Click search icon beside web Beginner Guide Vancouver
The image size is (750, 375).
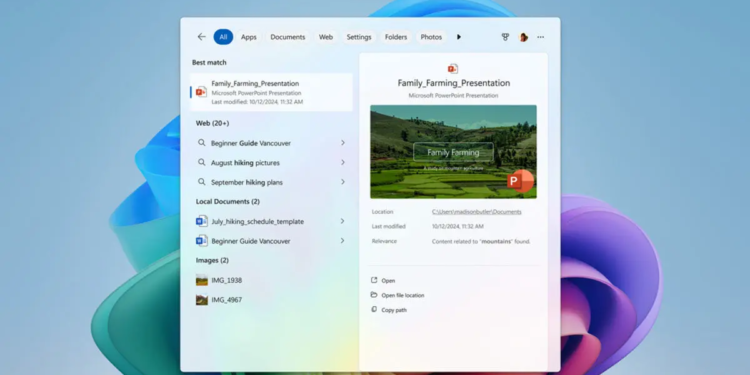(201, 143)
